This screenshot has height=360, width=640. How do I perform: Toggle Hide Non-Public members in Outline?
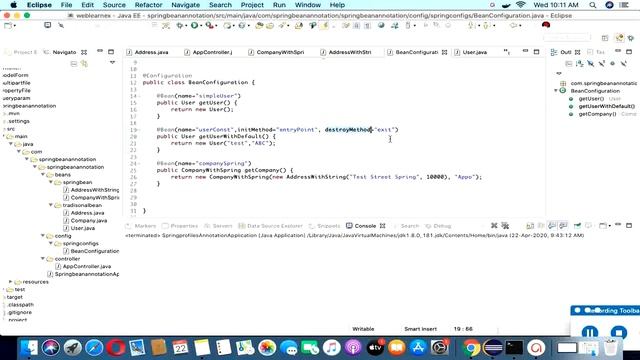[x=612, y=64]
